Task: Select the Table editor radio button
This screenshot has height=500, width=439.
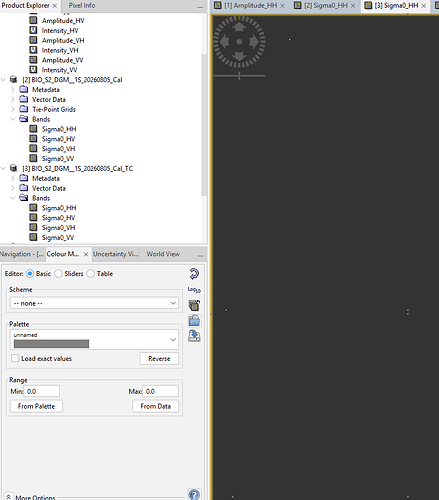Action: 91,274
